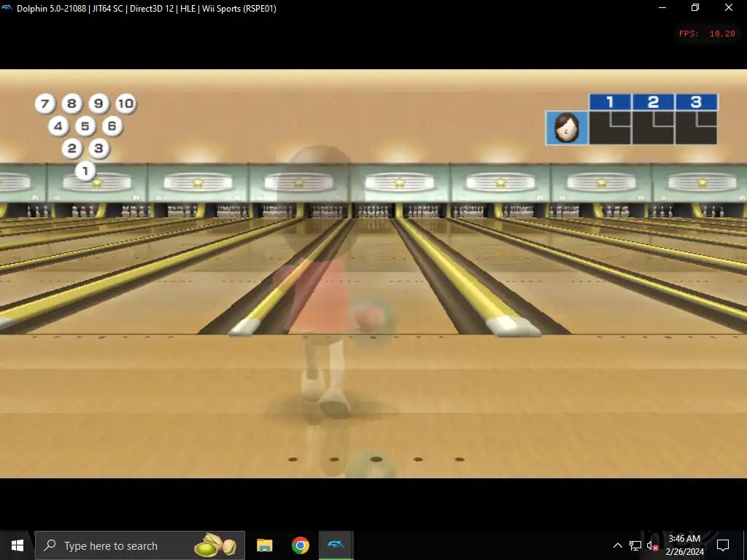Click the network status tray icon
Viewport: 747px width, 560px height.
pos(635,545)
